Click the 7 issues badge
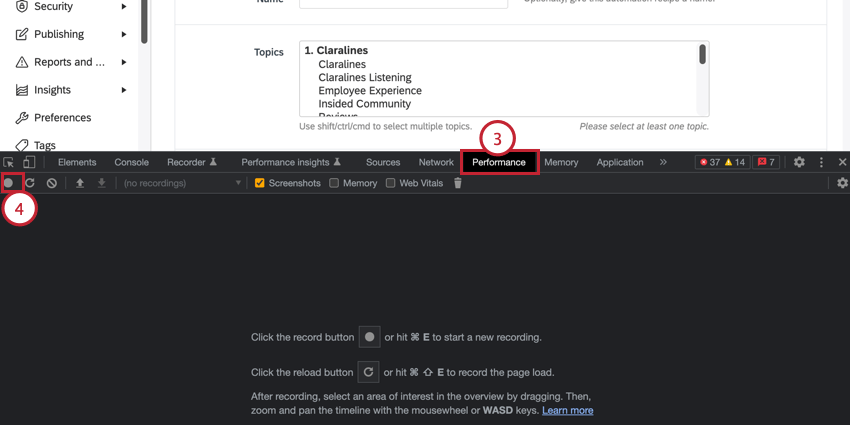 point(766,162)
